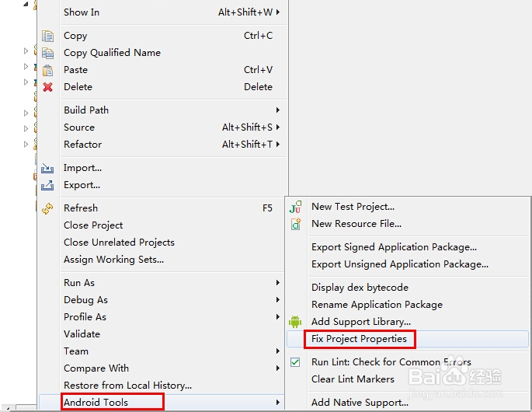The image size is (532, 412).
Task: Click the yellow Refresh arrows icon
Action: (47, 208)
